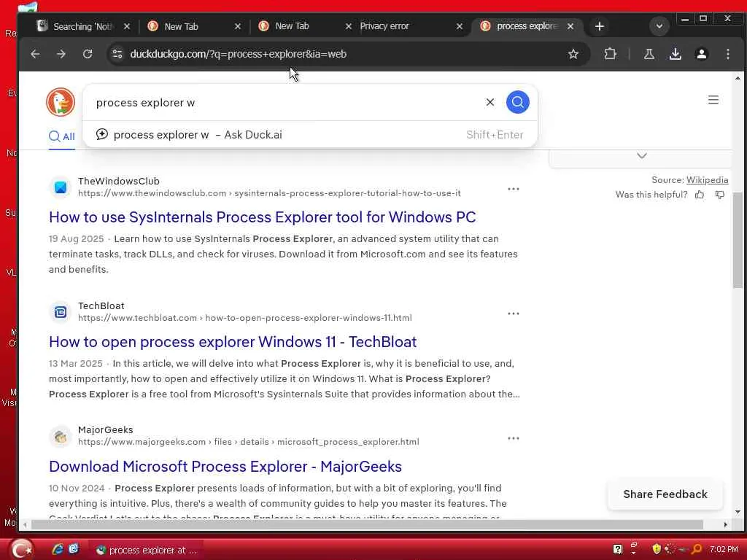Click the scroll down arrow at page bottom right

pyautogui.click(x=738, y=513)
